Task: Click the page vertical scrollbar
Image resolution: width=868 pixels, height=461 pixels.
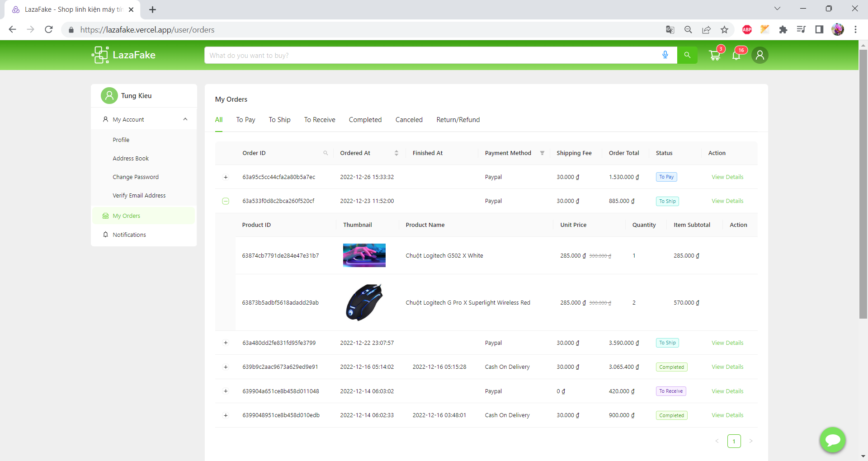Action: pyautogui.click(x=863, y=184)
